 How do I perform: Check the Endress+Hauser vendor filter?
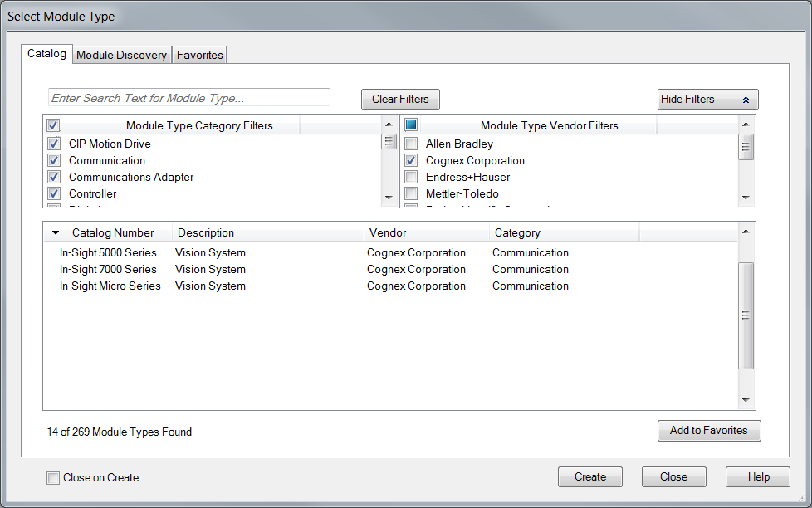tap(411, 178)
